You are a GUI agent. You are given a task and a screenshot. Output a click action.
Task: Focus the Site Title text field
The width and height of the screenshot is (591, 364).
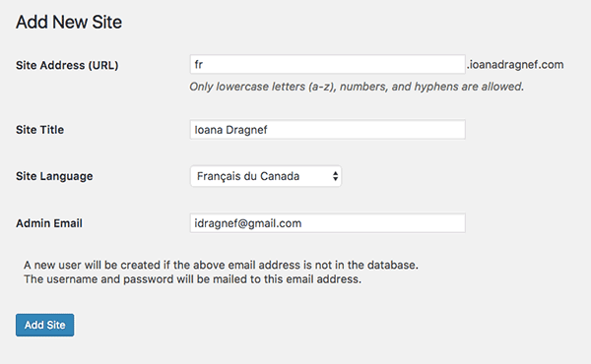coord(328,130)
